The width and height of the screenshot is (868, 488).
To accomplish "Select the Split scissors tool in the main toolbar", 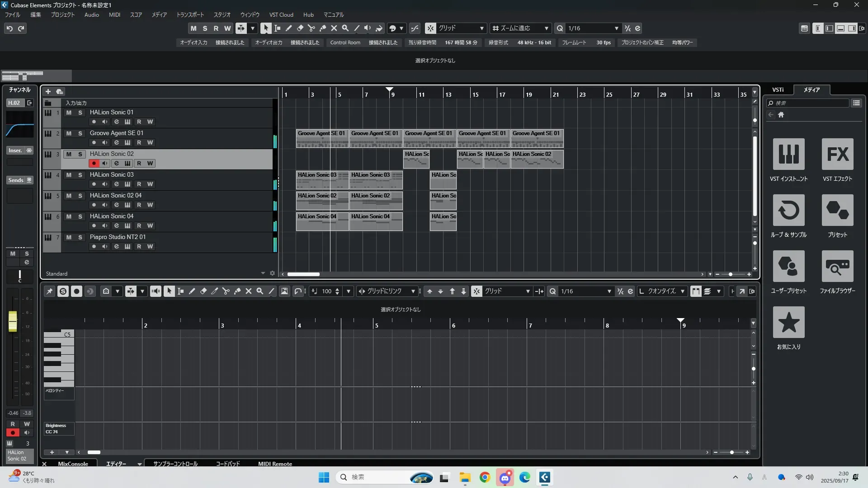I will pos(311,28).
